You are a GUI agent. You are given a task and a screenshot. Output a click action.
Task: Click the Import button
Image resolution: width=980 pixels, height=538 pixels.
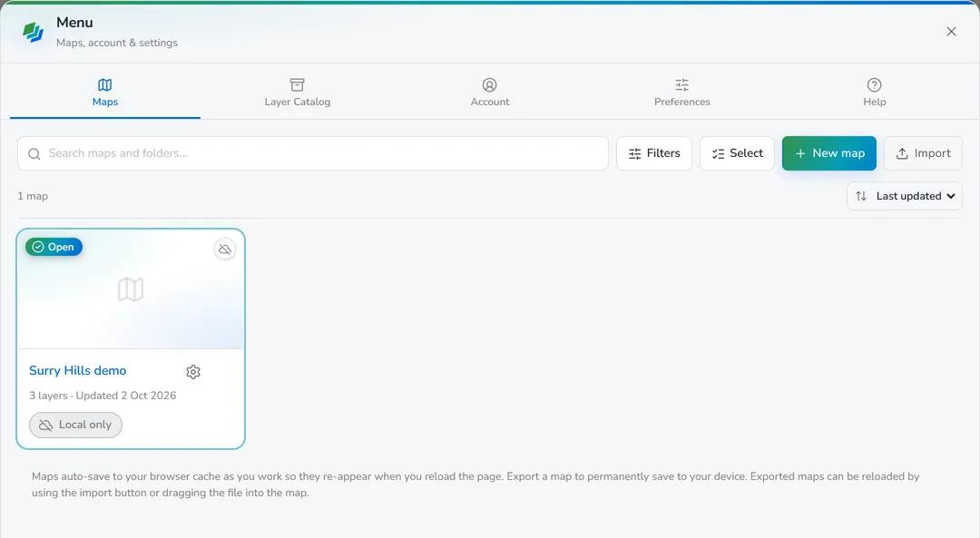(923, 153)
